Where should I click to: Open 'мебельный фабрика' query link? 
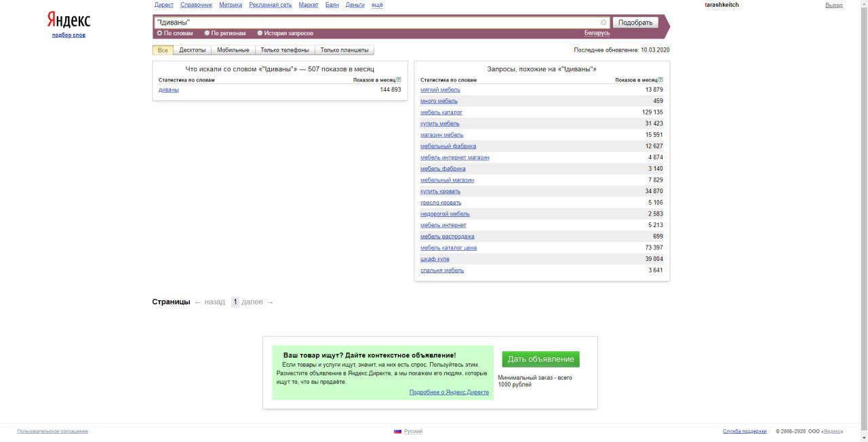click(448, 146)
